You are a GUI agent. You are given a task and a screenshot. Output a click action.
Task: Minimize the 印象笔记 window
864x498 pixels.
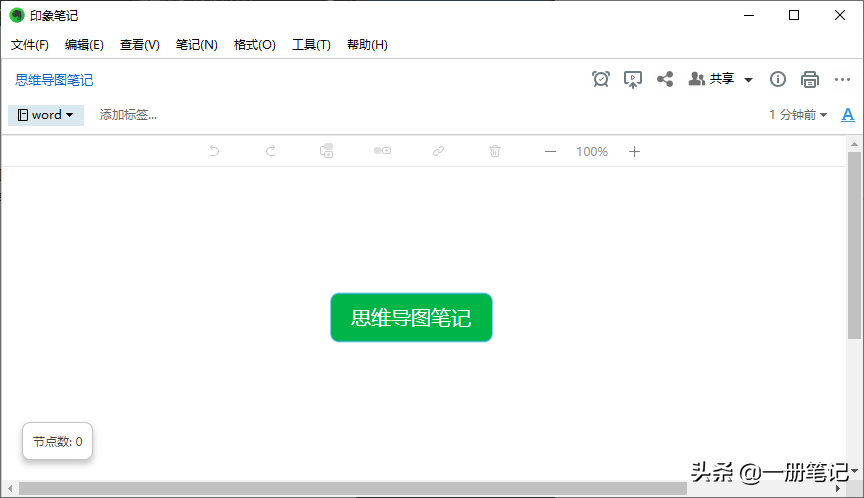(749, 15)
